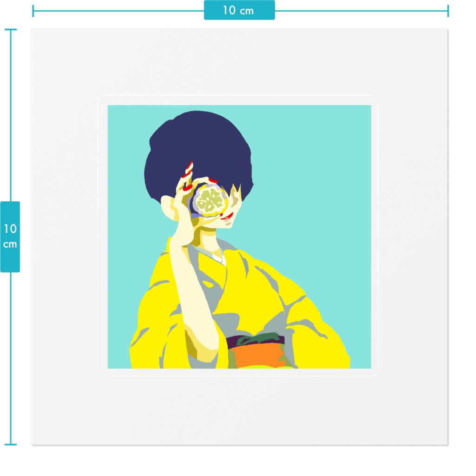Click the orange obi sash

(x=258, y=355)
